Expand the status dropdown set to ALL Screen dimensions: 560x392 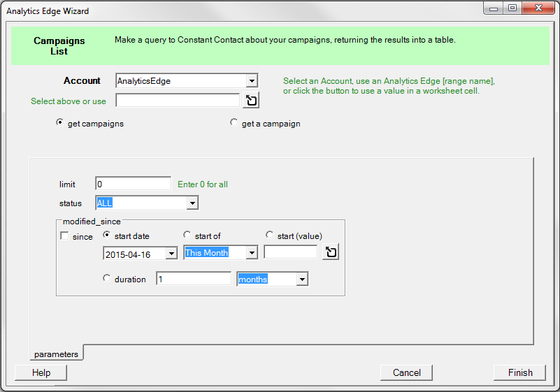click(x=192, y=203)
